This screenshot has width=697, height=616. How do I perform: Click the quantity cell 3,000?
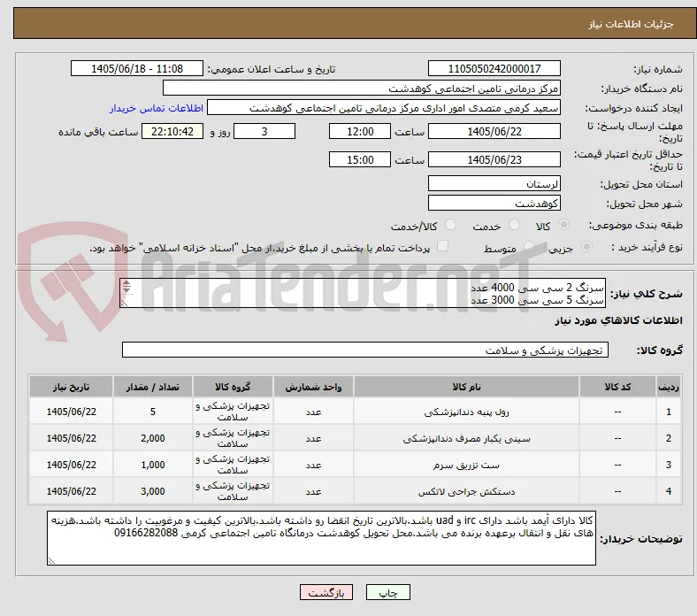pos(152,491)
